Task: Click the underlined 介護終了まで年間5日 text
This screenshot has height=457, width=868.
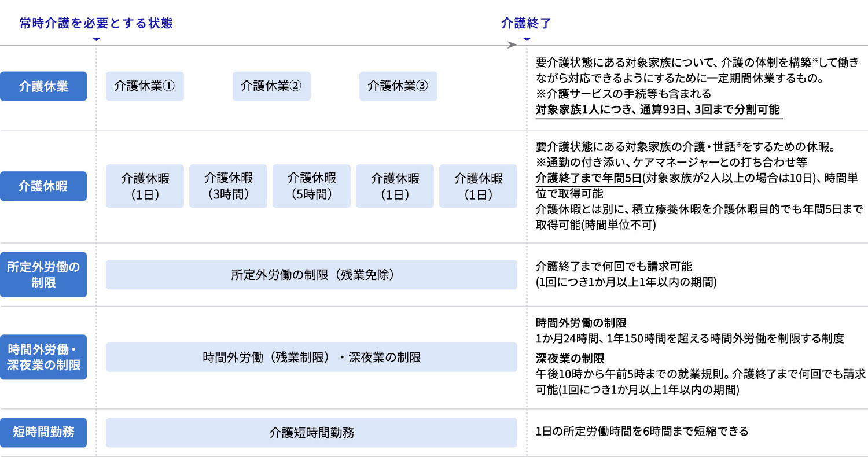Action: (589, 178)
